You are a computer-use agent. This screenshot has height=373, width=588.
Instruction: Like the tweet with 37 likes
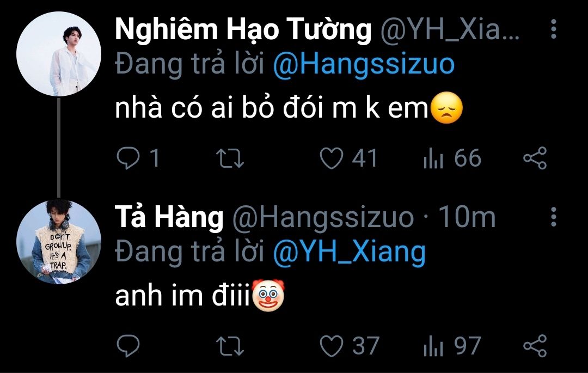point(332,346)
